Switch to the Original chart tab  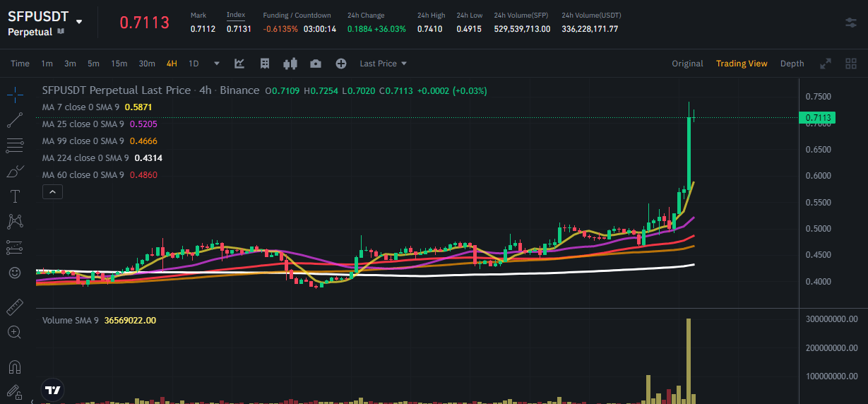pos(687,64)
